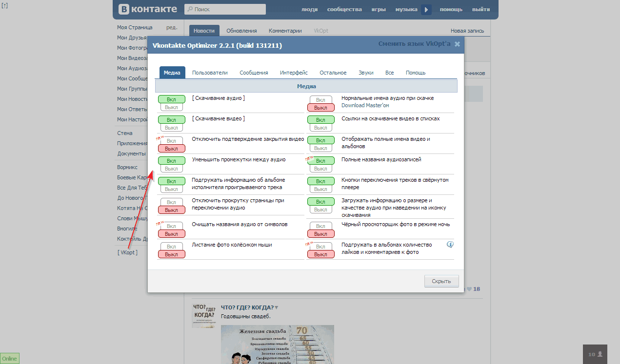Open the Download Master'ом link
Screen dimensions: 620x364
[x=365, y=105]
